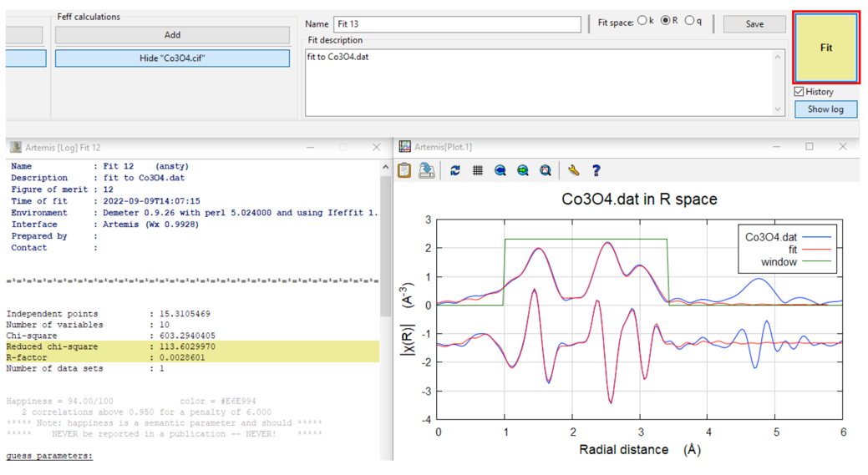Click the guess parameters heading

click(x=49, y=456)
